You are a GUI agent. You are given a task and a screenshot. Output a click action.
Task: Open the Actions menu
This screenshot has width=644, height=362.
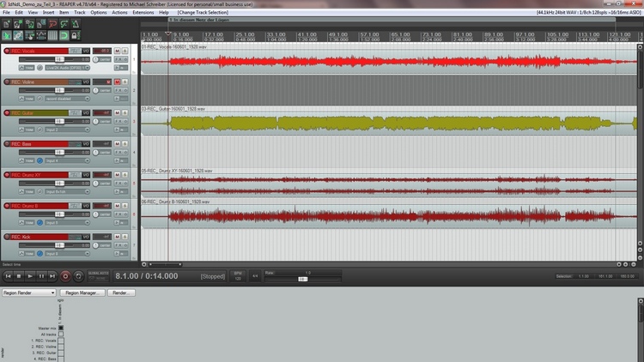coord(119,12)
